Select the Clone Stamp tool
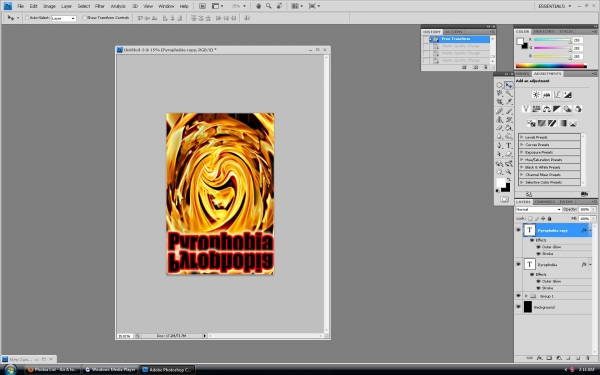600x375 pixels. [x=499, y=120]
